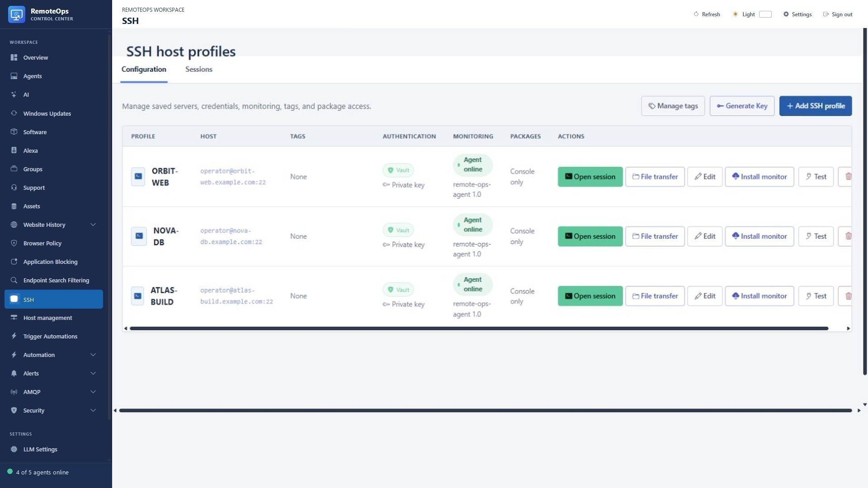Click the page bottom horizontal scrollbar

[486, 410]
